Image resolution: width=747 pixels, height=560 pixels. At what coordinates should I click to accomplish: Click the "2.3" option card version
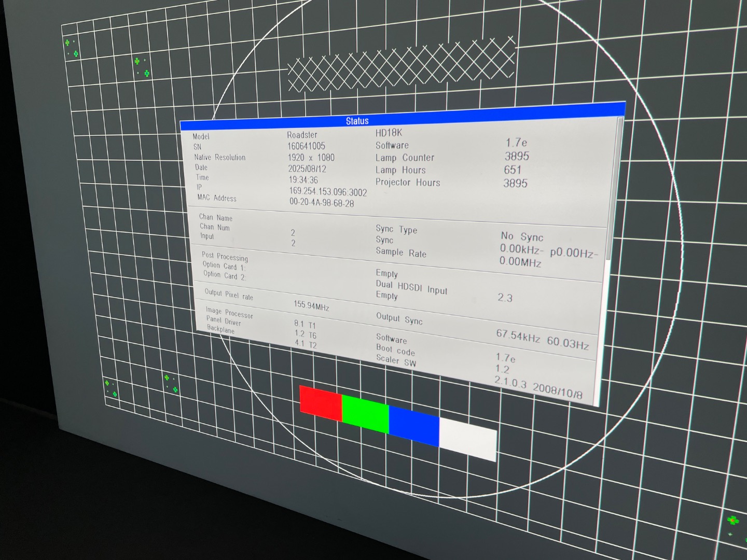505,298
